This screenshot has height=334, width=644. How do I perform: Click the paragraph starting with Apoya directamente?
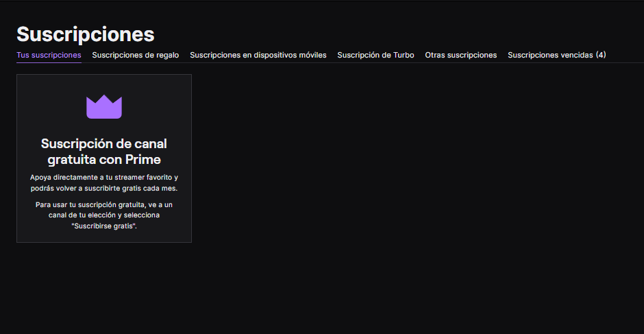point(103,182)
